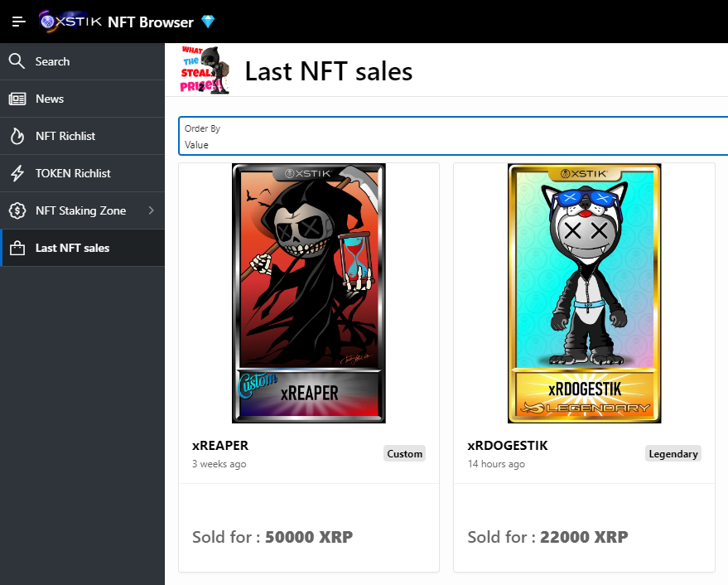Click 'Sold for : 50000 XRP' text
Viewport: 728px width, 585px height.
tap(272, 537)
